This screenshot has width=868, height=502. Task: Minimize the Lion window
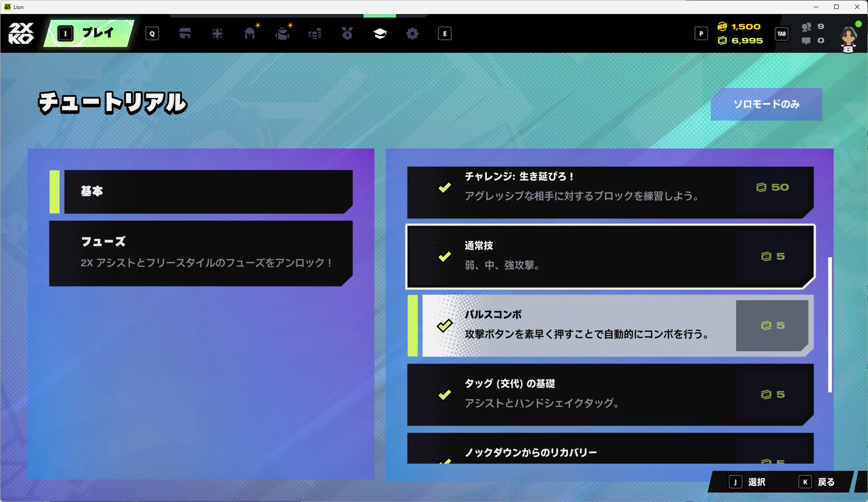(x=816, y=7)
